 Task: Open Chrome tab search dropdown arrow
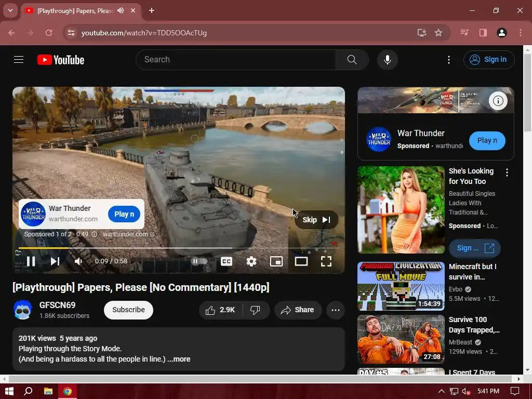(10, 10)
